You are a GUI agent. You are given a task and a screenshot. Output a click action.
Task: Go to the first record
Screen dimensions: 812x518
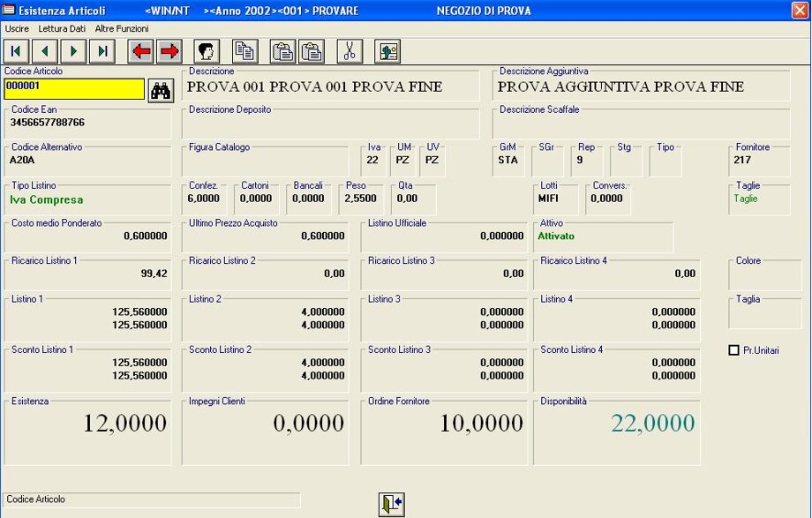pos(15,51)
